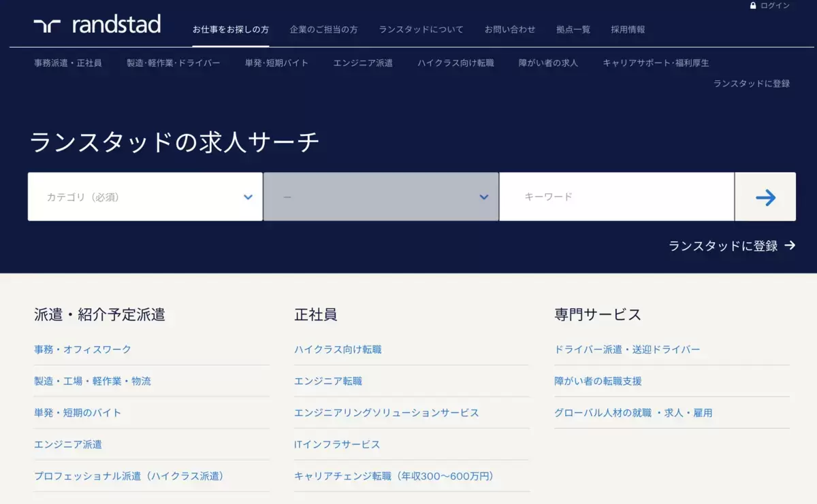This screenshot has height=504, width=817.
Task: Open the エンジニア派遣 link under 派遣・紹介予定派遣
Action: [x=68, y=445]
